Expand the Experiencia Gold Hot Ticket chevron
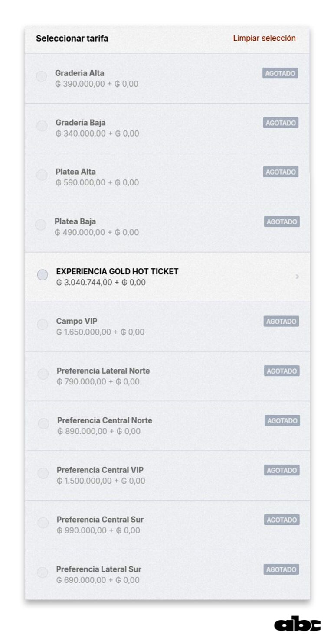This screenshot has height=644, width=334. [x=297, y=276]
